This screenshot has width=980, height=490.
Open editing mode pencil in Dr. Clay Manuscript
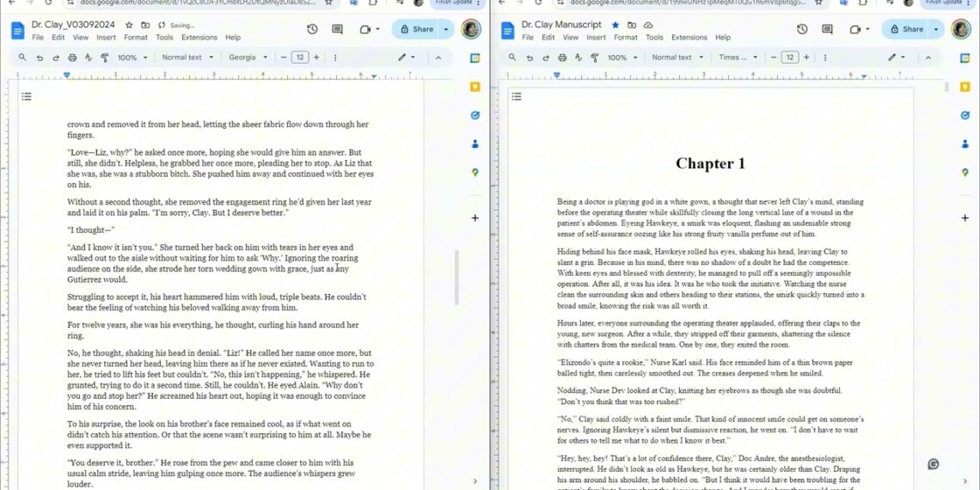point(897,58)
